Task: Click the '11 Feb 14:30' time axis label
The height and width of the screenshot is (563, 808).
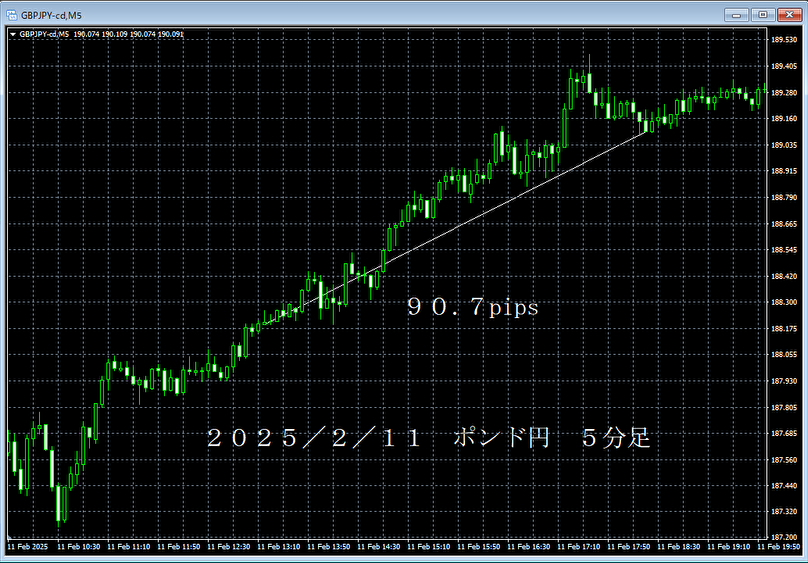Action: [x=378, y=547]
